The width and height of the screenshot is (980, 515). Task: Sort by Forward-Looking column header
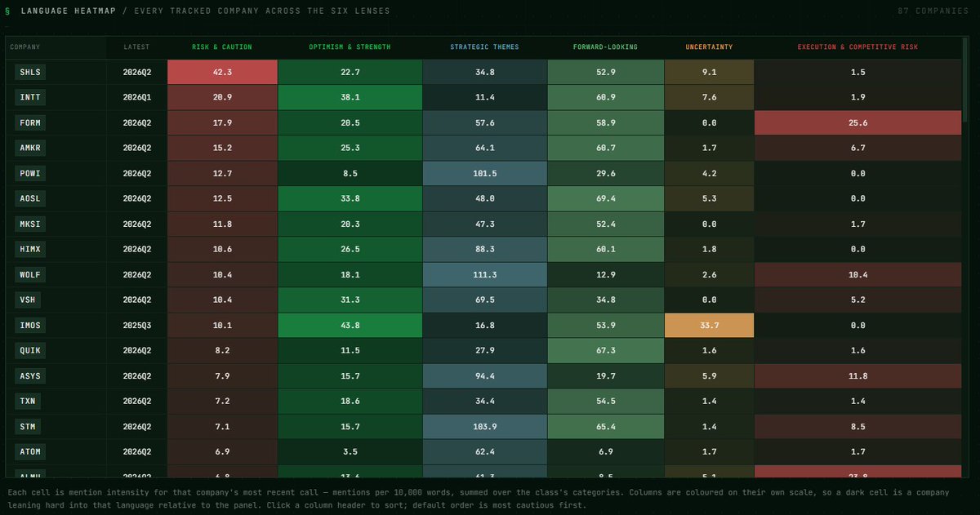(605, 47)
